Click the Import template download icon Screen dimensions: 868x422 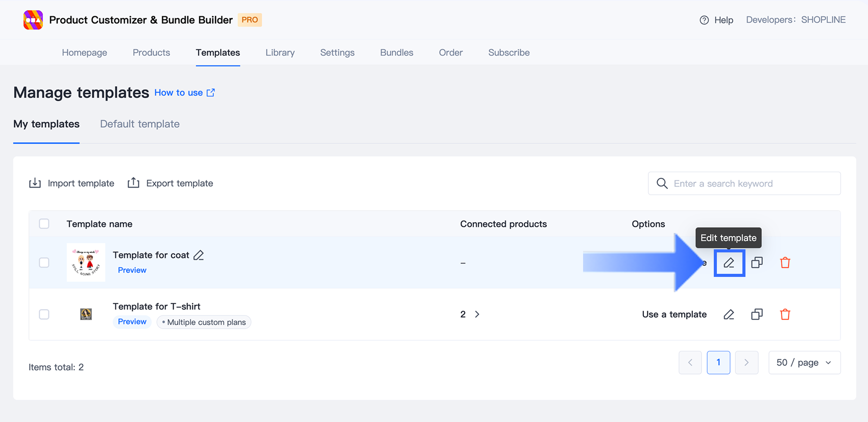35,183
